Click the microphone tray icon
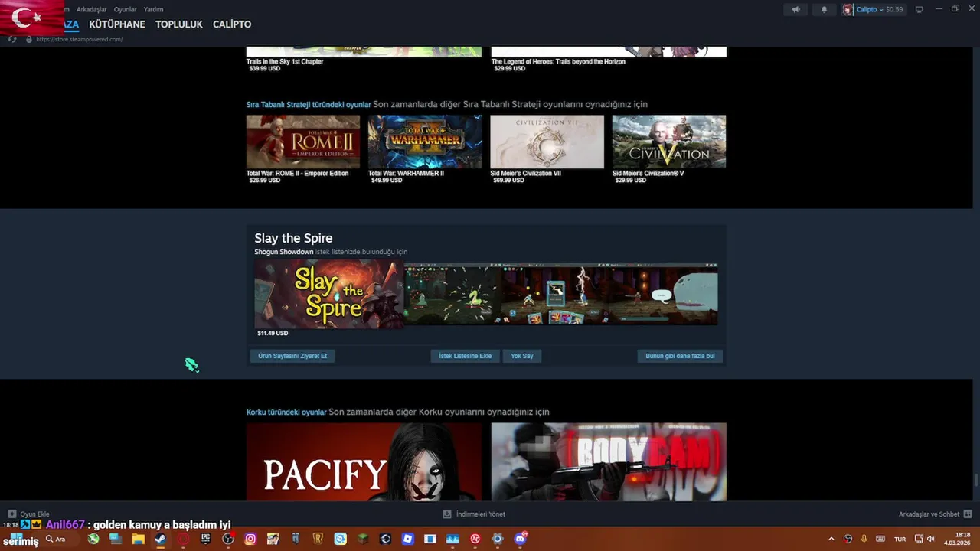 (864, 539)
